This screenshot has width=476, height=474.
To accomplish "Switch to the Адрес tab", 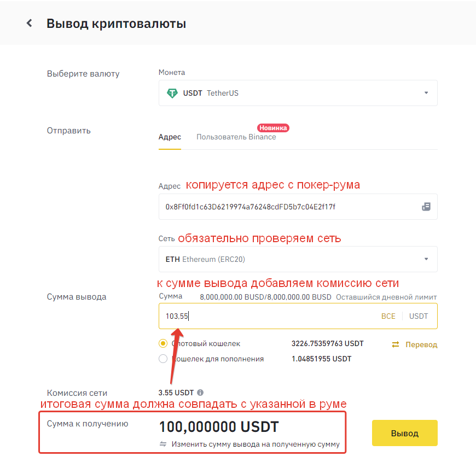I will 170,137.
